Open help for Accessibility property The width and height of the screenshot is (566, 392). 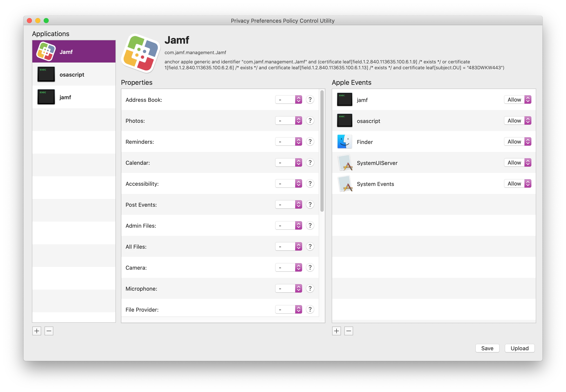tap(310, 184)
